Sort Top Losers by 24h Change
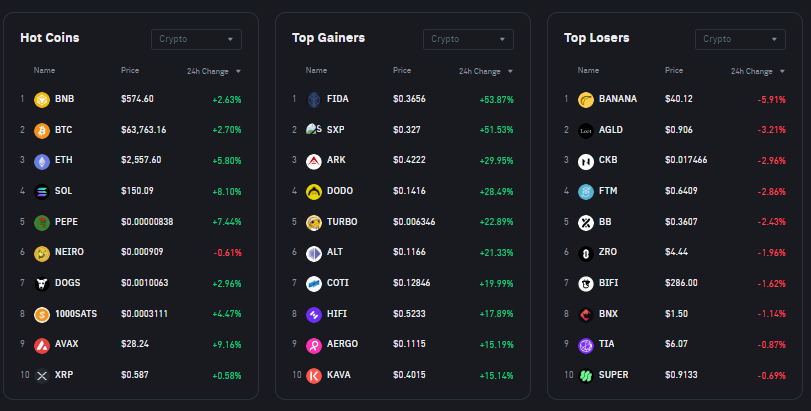 [758, 71]
